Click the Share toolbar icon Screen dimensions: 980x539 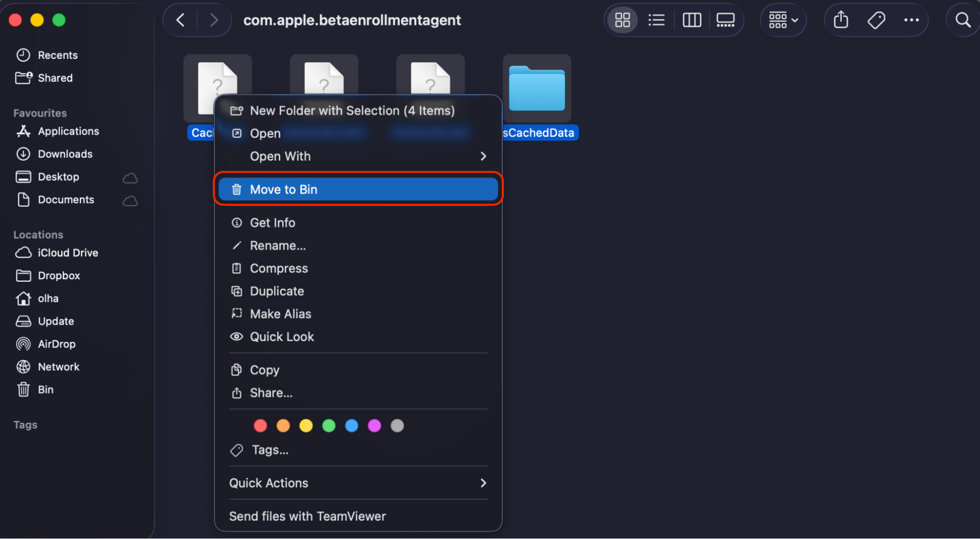tap(841, 20)
